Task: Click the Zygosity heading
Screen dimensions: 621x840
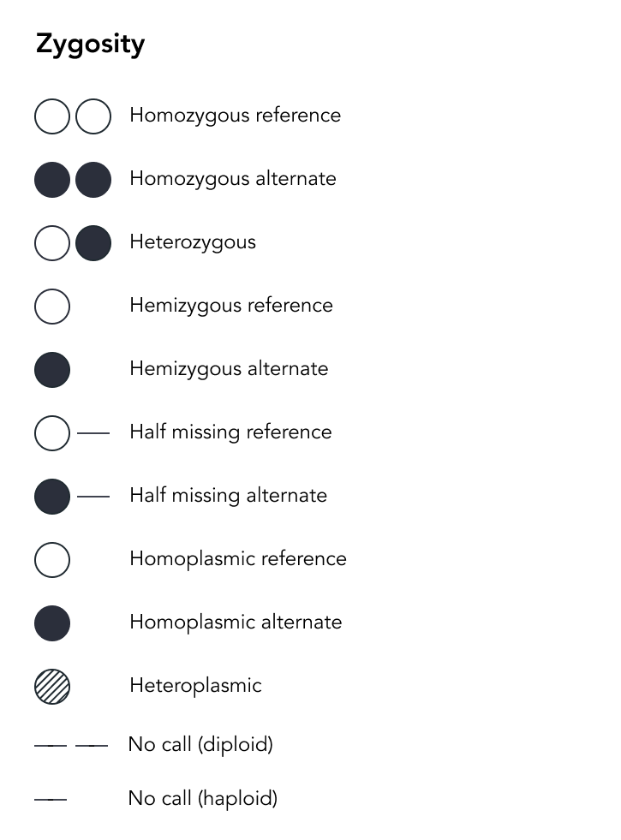Action: pyautogui.click(x=90, y=44)
